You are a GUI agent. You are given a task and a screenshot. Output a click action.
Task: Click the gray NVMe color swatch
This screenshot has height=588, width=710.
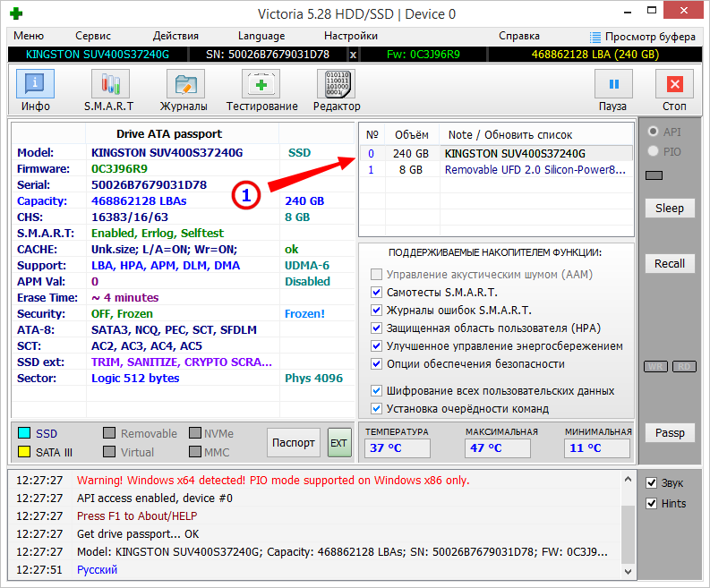[194, 433]
